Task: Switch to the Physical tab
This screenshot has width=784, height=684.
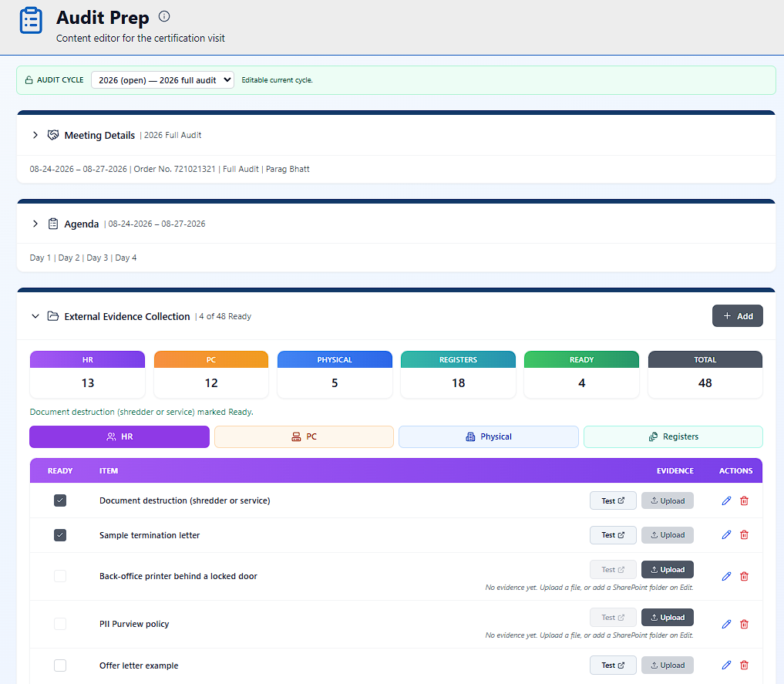Action: [489, 436]
